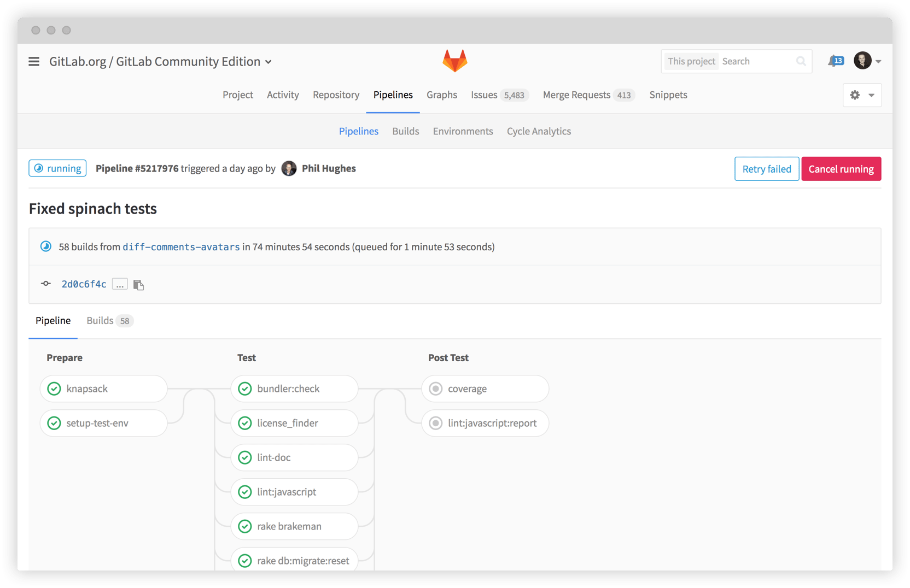Click the running status icon in build summary
Viewport: 910px width, 588px height.
(x=46, y=246)
